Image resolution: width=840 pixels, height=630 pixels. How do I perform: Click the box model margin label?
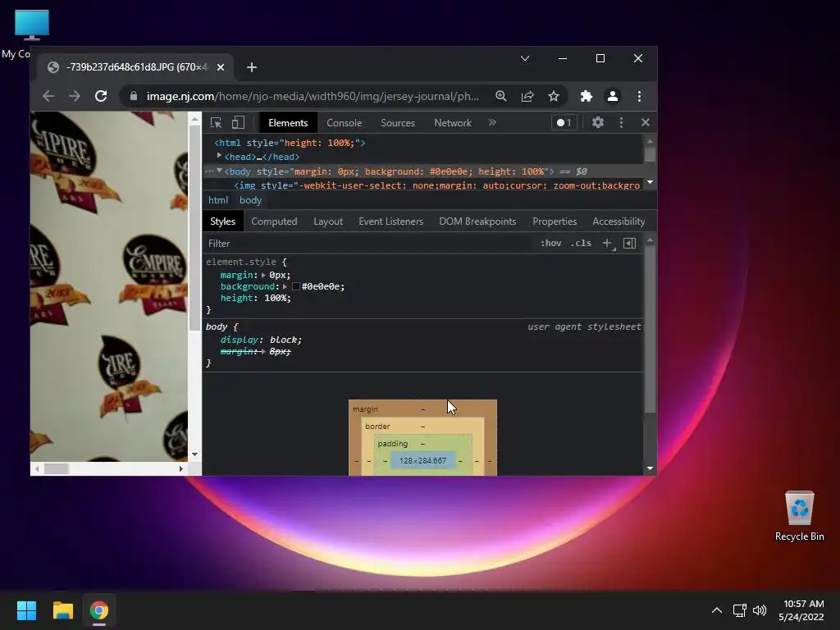tap(365, 409)
